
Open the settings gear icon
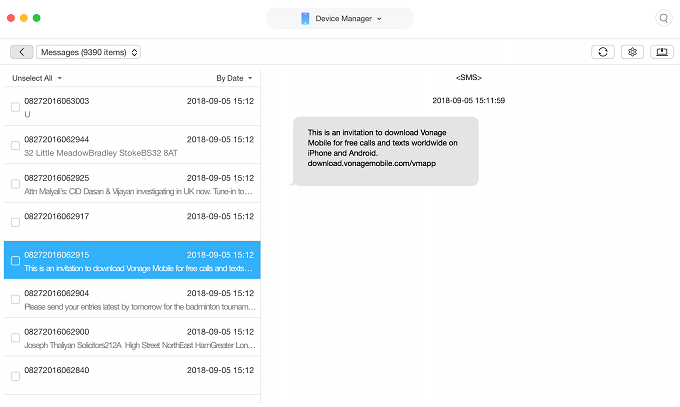point(632,52)
